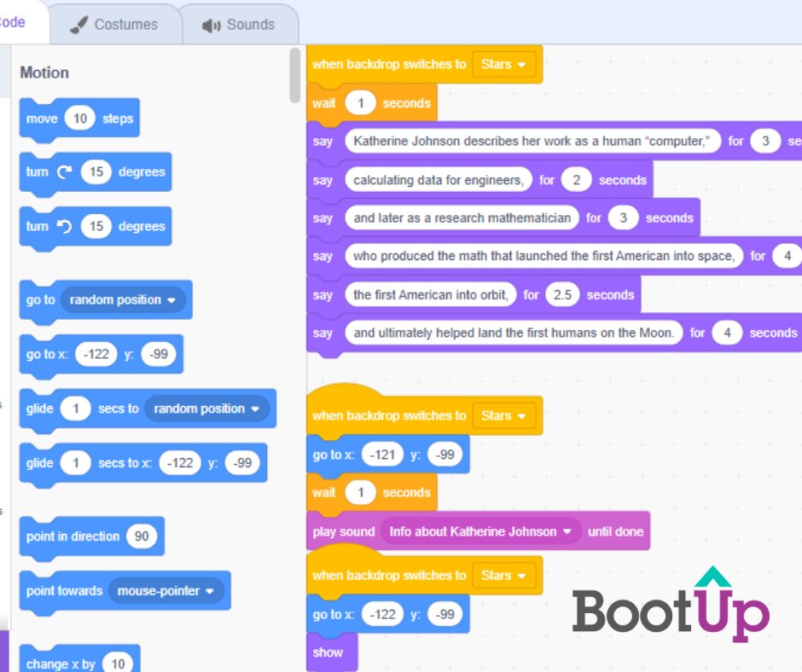Click the Costumes paintbrush icon

point(78,25)
